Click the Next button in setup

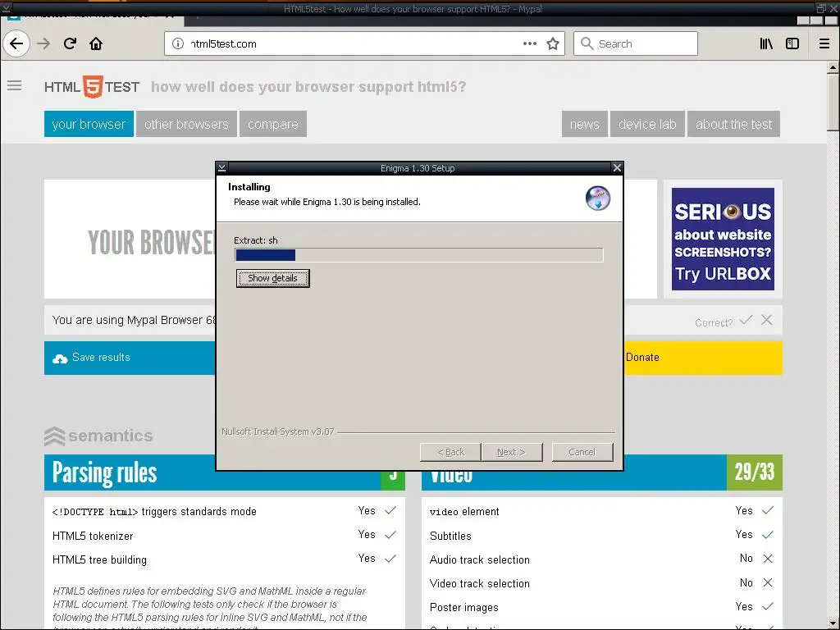pyautogui.click(x=512, y=452)
